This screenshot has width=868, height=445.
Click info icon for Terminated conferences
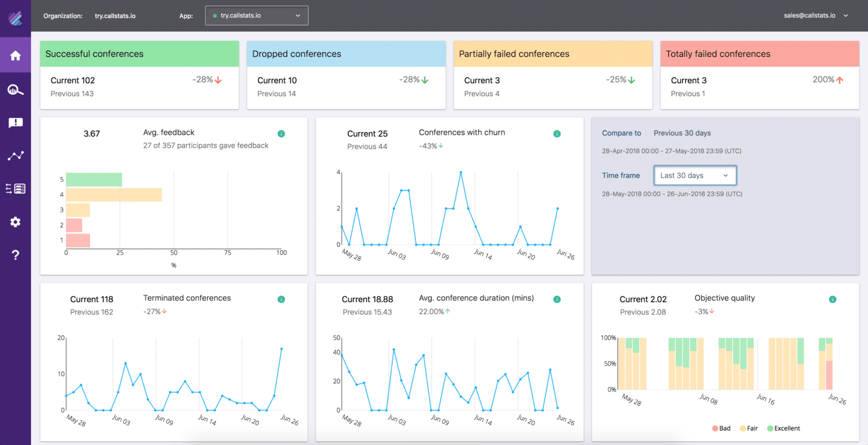tap(281, 299)
